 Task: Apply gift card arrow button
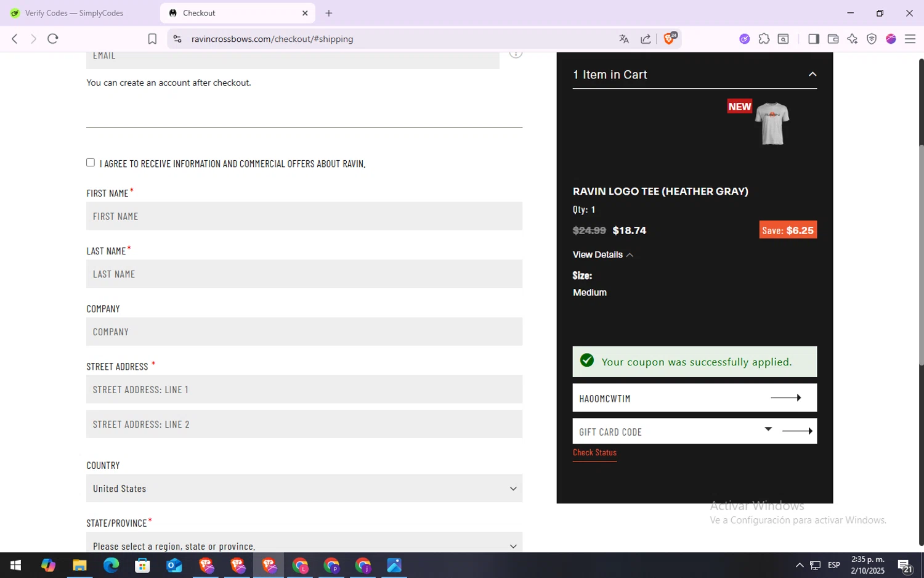[798, 431]
